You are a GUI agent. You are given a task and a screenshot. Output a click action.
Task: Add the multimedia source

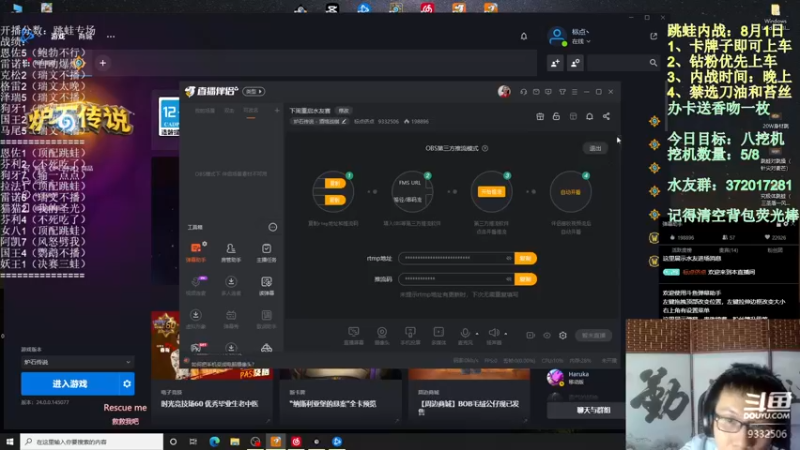438,335
